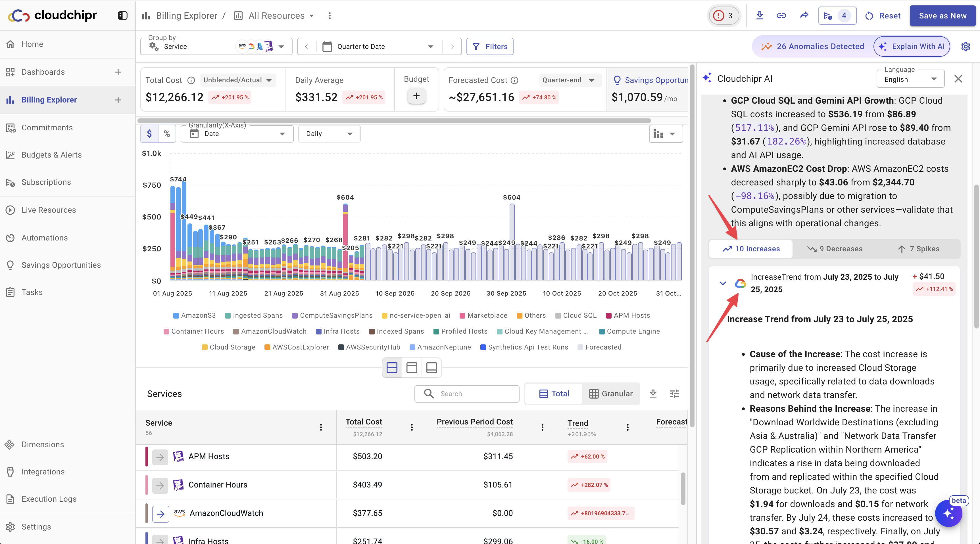The width and height of the screenshot is (980, 544).
Task: Open Budgets & Alerts in the sidebar
Action: (x=68, y=155)
